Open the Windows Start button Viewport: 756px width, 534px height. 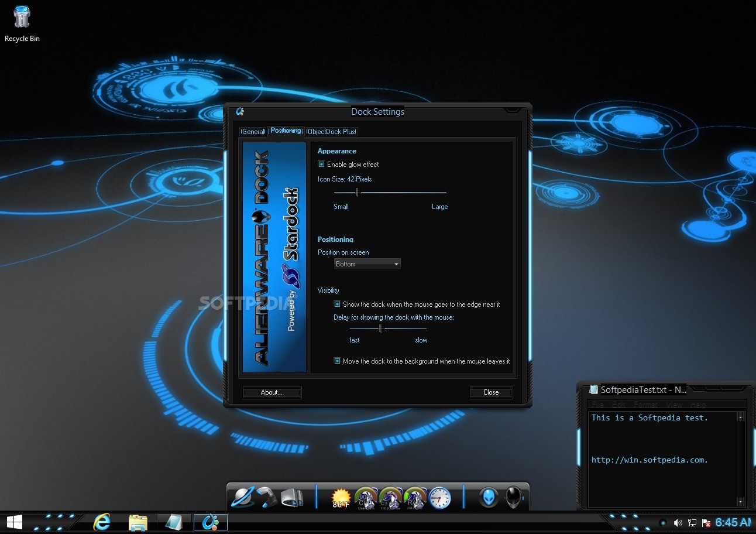pyautogui.click(x=14, y=522)
